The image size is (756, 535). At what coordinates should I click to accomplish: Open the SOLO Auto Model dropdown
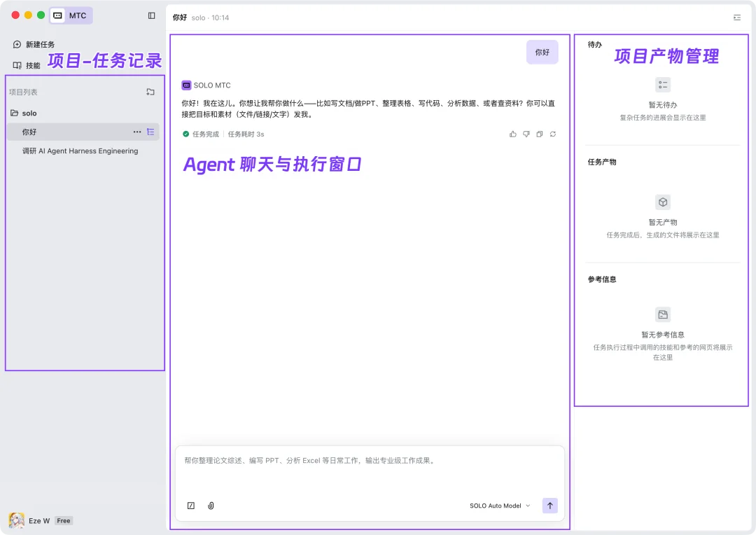[499, 506]
